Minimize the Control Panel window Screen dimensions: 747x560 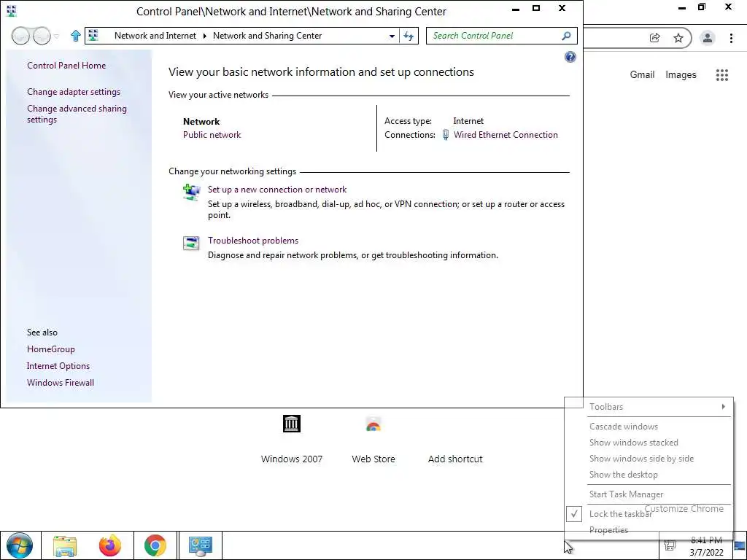pos(516,9)
